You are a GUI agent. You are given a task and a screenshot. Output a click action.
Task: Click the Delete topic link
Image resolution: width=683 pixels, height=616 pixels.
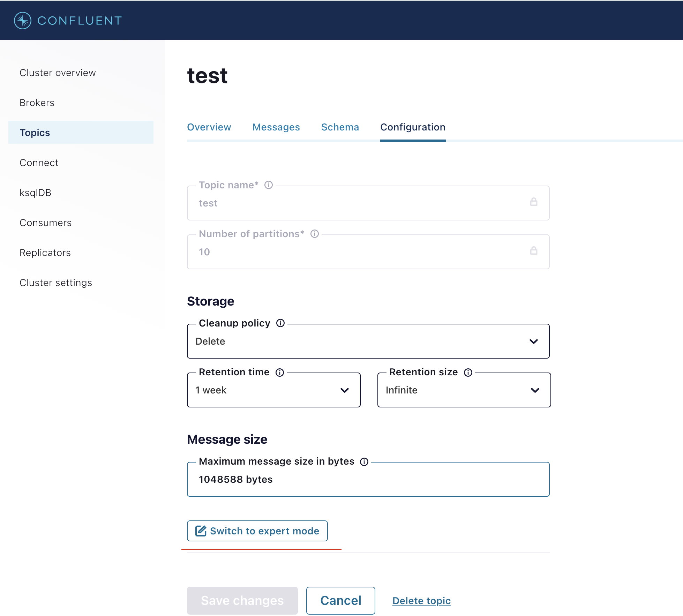pyautogui.click(x=421, y=601)
